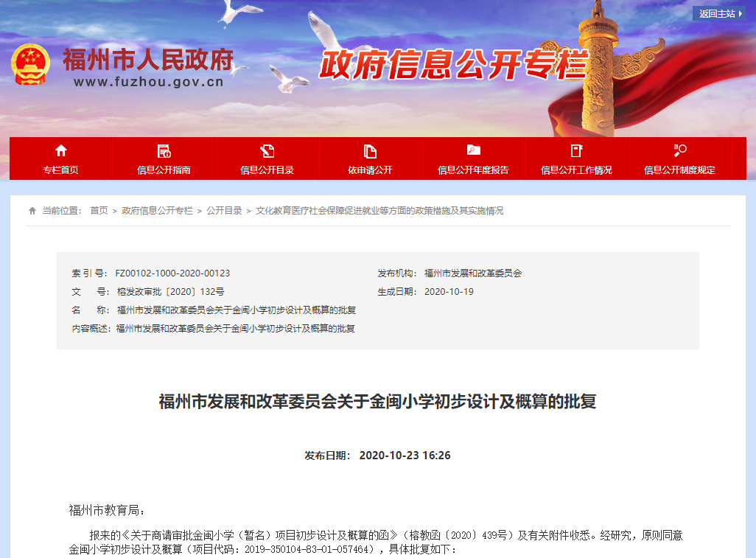756x558 pixels.
Task: Click the 返回主站 button
Action: pyautogui.click(x=719, y=13)
